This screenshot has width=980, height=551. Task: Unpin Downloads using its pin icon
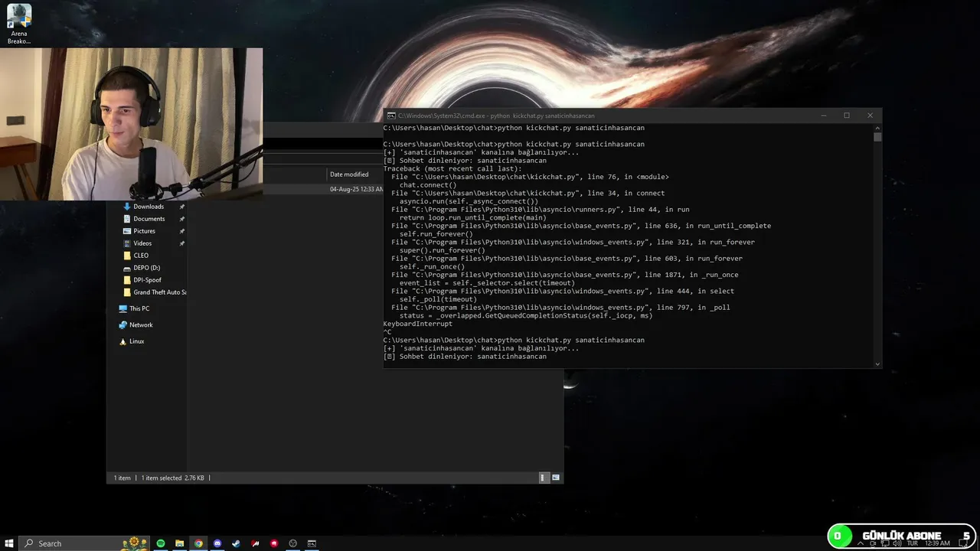pos(182,207)
